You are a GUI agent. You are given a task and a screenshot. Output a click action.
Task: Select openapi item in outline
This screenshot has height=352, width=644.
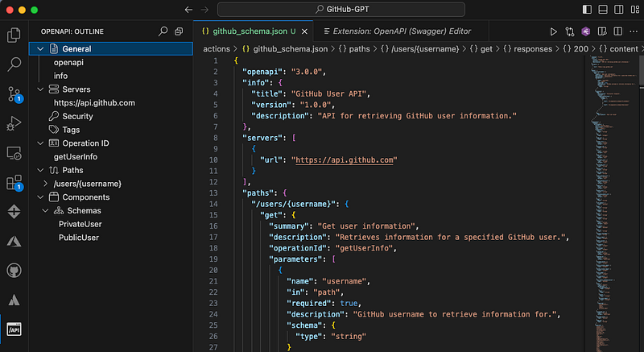tap(68, 63)
